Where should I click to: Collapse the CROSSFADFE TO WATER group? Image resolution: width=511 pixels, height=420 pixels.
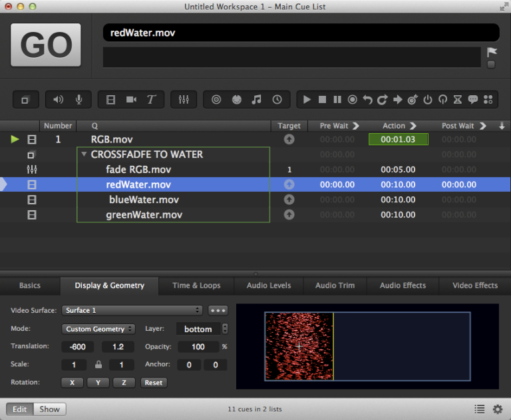point(84,154)
